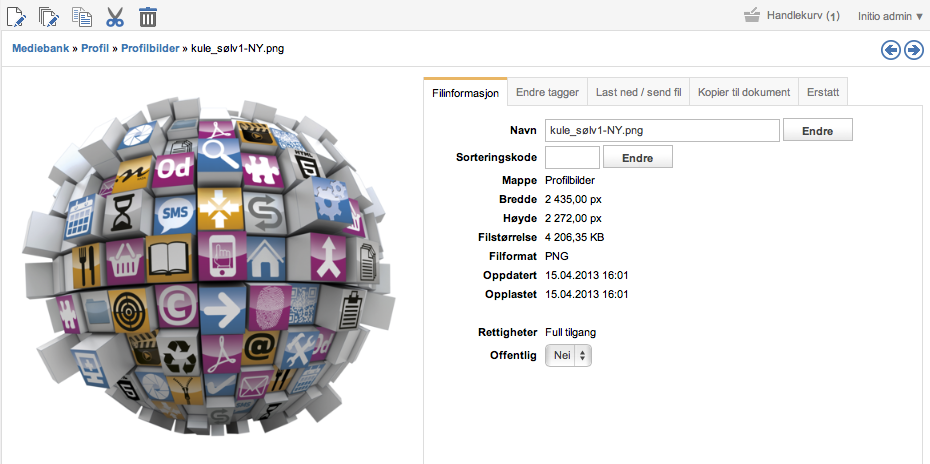
Task: Click Endre button next to Navn field
Action: [x=817, y=131]
